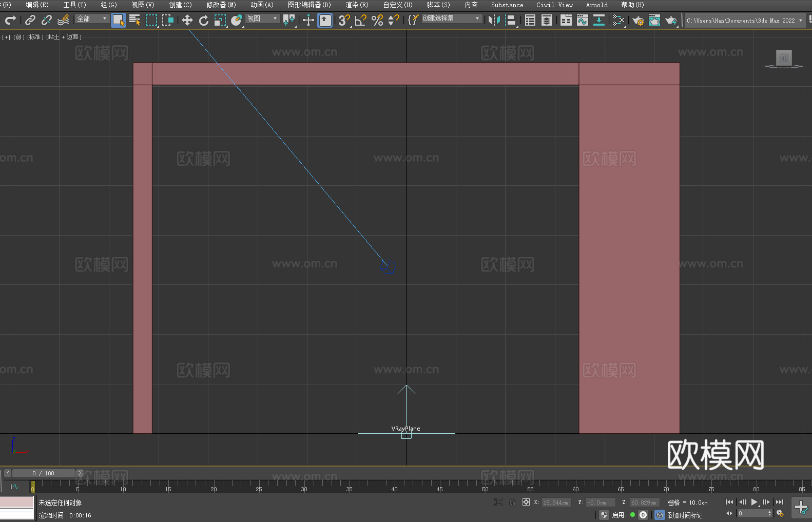This screenshot has width=812, height=522.
Task: Toggle Angle Snap
Action: (361, 20)
